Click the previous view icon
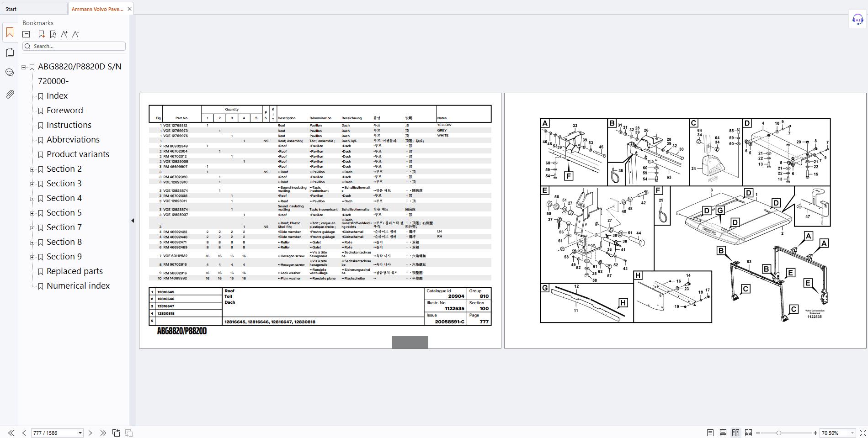Viewport: 868px width, 438px height. coord(116,433)
